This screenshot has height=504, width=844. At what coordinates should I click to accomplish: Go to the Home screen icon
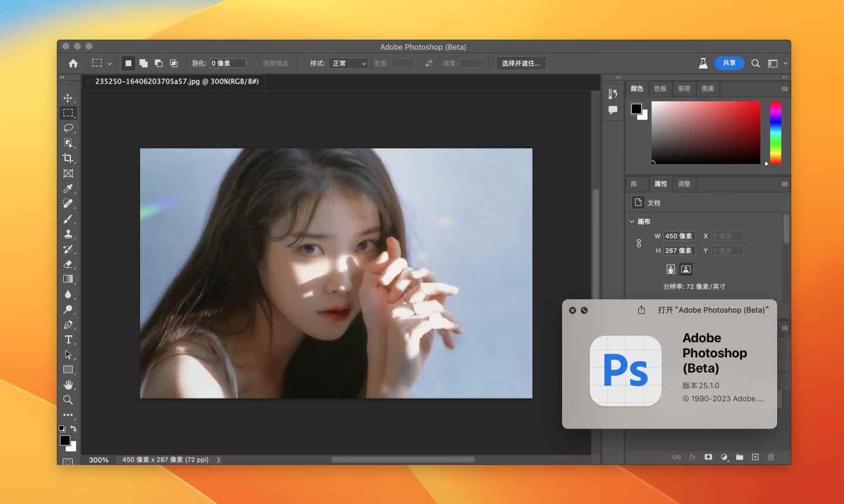click(x=73, y=63)
